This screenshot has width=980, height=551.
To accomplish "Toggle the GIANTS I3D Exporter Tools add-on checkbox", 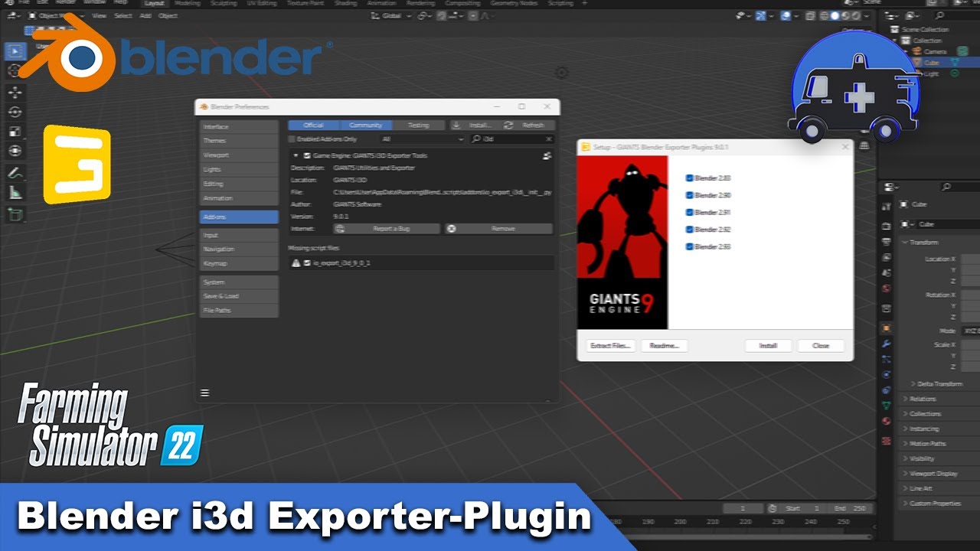I will tap(307, 155).
